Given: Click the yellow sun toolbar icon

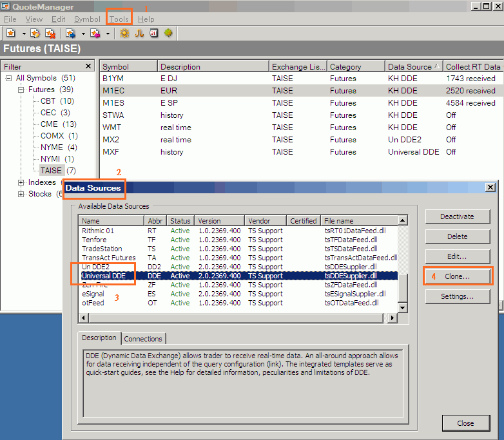Looking at the screenshot, I should [124, 33].
